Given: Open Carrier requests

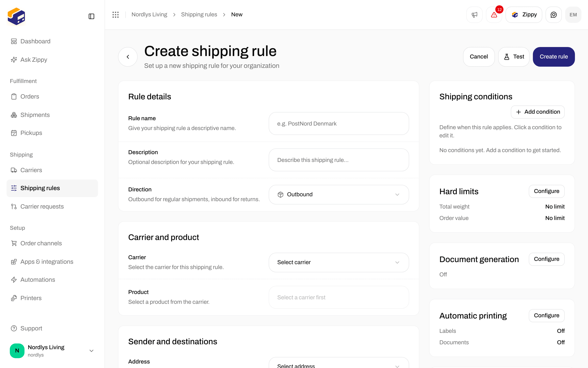Looking at the screenshot, I should (x=52, y=206).
